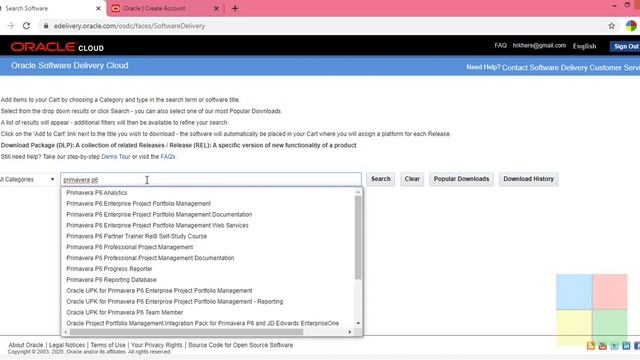Close the Search Software tab
Screen dimensions: 640x360
click(x=98, y=8)
